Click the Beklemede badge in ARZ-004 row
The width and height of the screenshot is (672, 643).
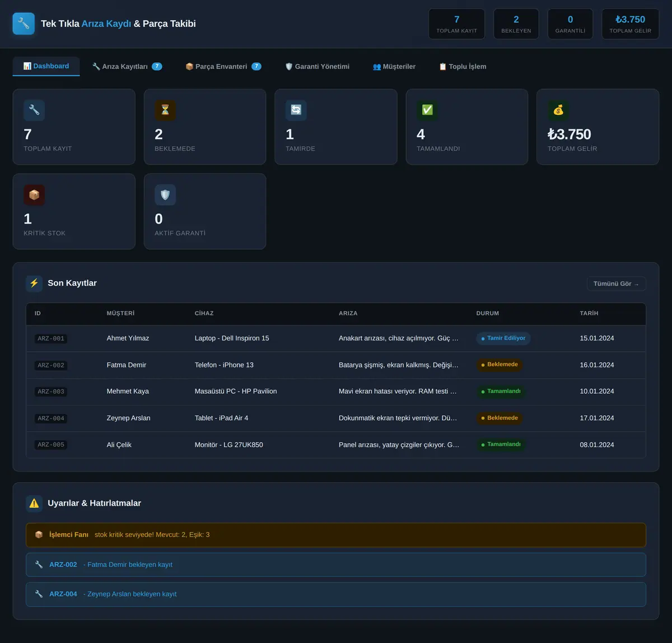500,418
